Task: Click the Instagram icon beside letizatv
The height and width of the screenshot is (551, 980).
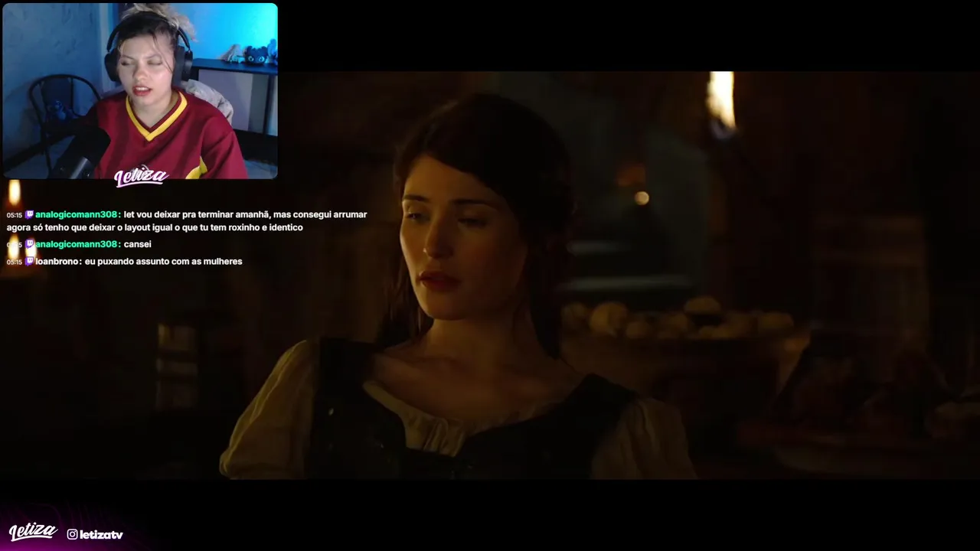Action: 72,534
